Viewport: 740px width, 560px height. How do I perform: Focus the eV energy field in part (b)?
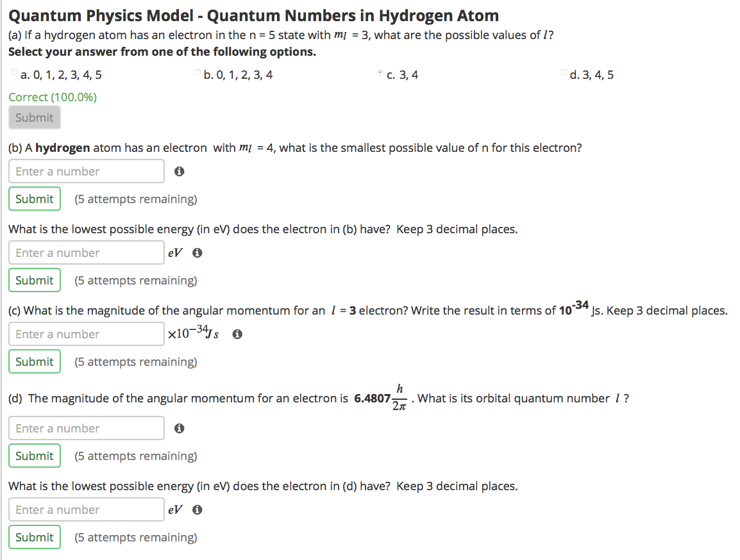coord(86,252)
